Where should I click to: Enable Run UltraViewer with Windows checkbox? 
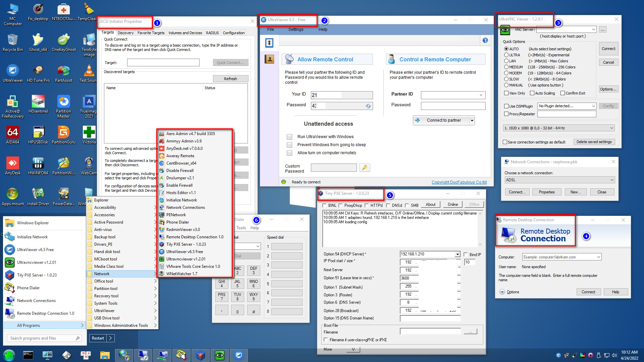click(289, 137)
